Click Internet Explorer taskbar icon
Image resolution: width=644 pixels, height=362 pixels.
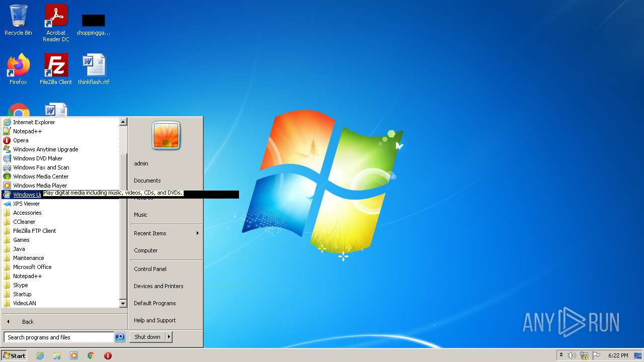click(x=40, y=355)
